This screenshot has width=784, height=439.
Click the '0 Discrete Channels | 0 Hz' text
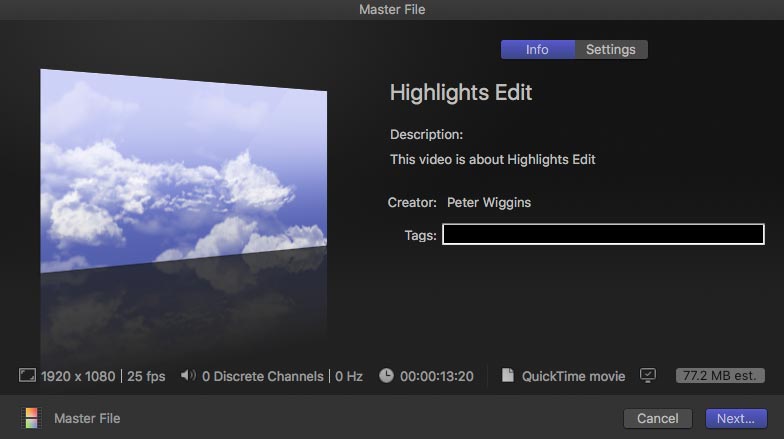(x=282, y=376)
